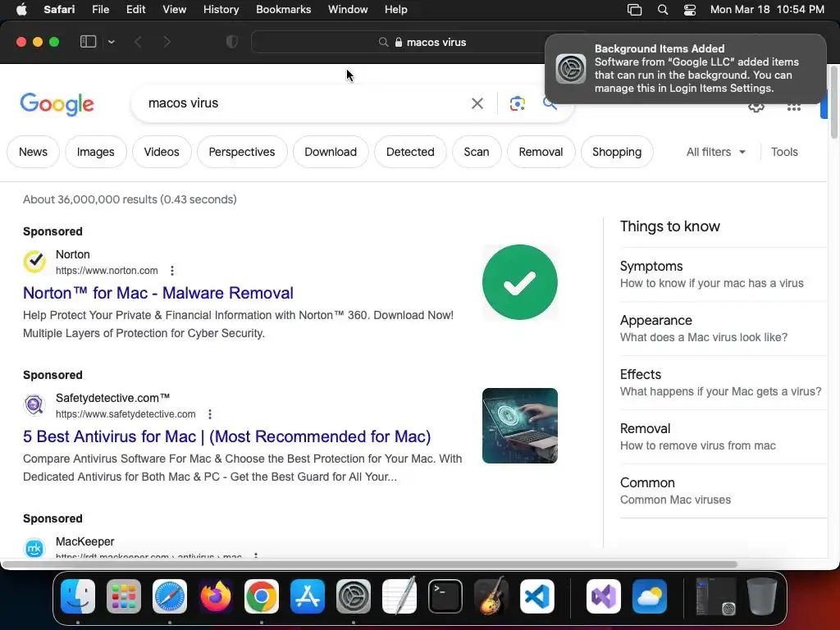Expand Symptoms in Things to know
The height and width of the screenshot is (630, 840).
(724, 274)
